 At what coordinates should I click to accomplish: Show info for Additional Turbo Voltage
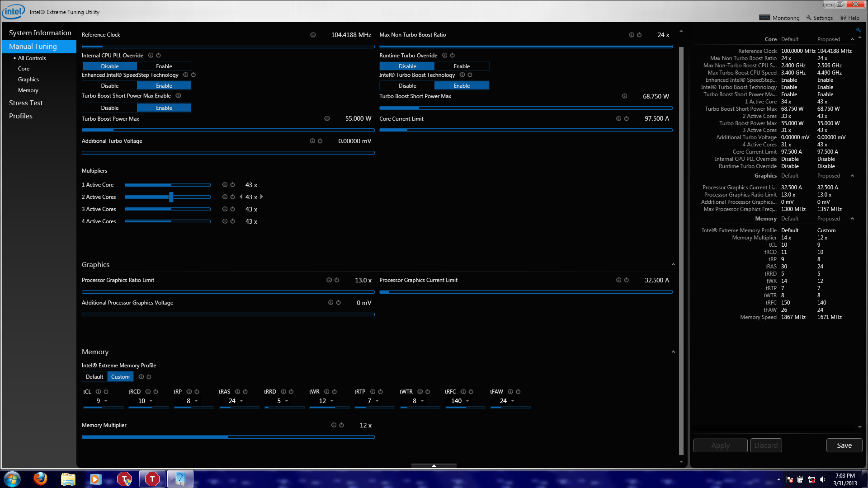pos(312,141)
